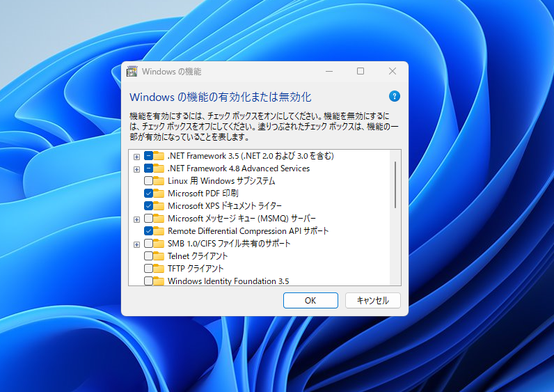This screenshot has height=392, width=554.
Task: Enable the Microsoft メッセージ キュー (MSMQ) checkbox
Action: (x=148, y=219)
